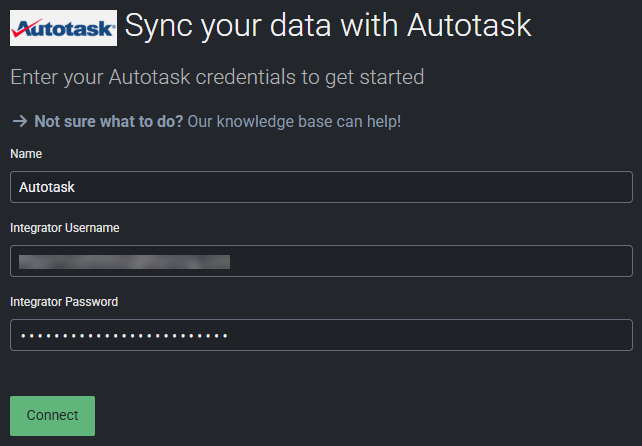Place cursor after Autotask text in Name field
Image resolution: width=642 pixels, height=446 pixels.
(75, 187)
